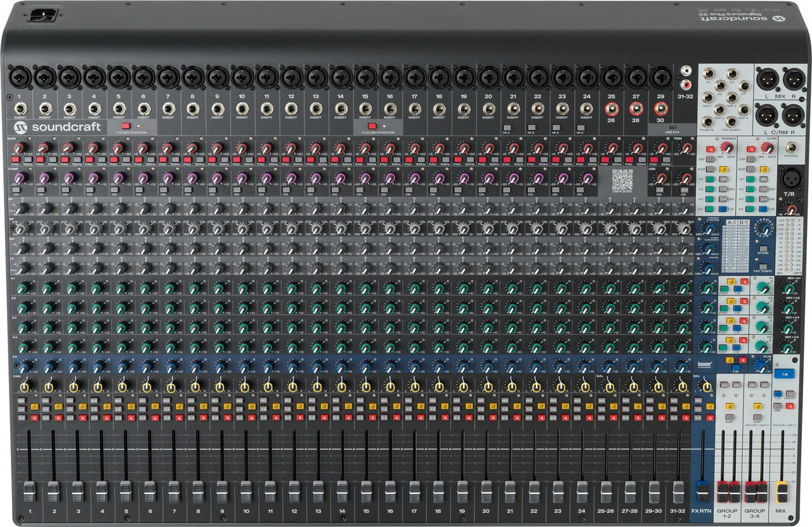Select the green A1 source button for PHONES
Viewport: 812px width, 527px height.
point(710,179)
